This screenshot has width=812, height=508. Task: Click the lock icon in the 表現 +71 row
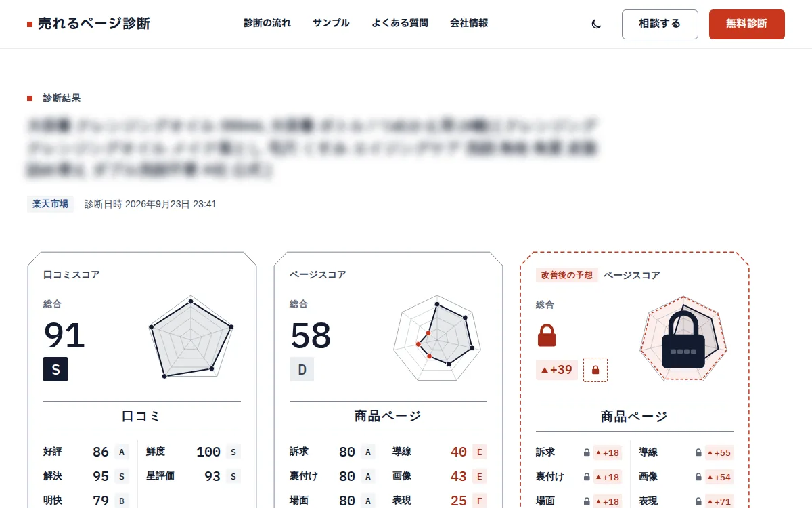698,501
